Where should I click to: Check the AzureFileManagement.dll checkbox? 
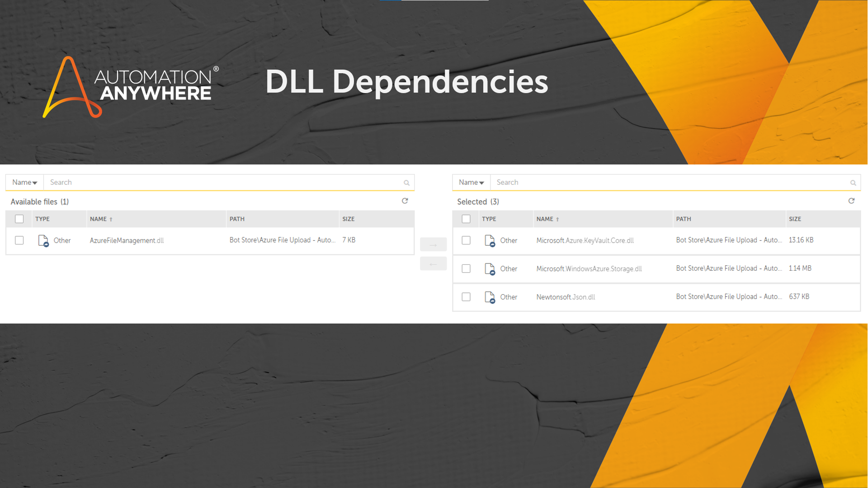click(19, 240)
